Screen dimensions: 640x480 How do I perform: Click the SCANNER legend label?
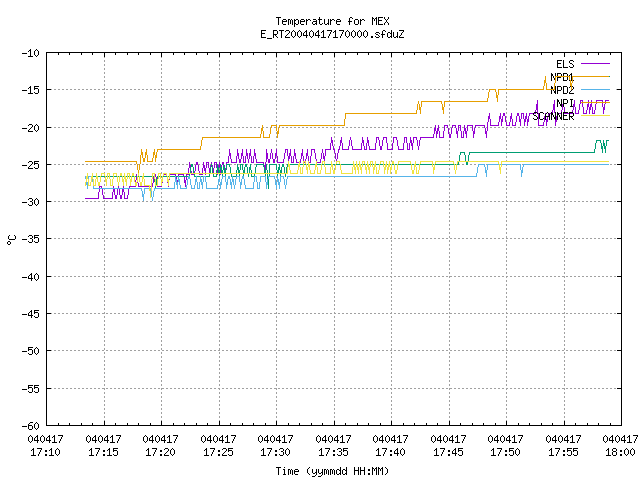553,116
